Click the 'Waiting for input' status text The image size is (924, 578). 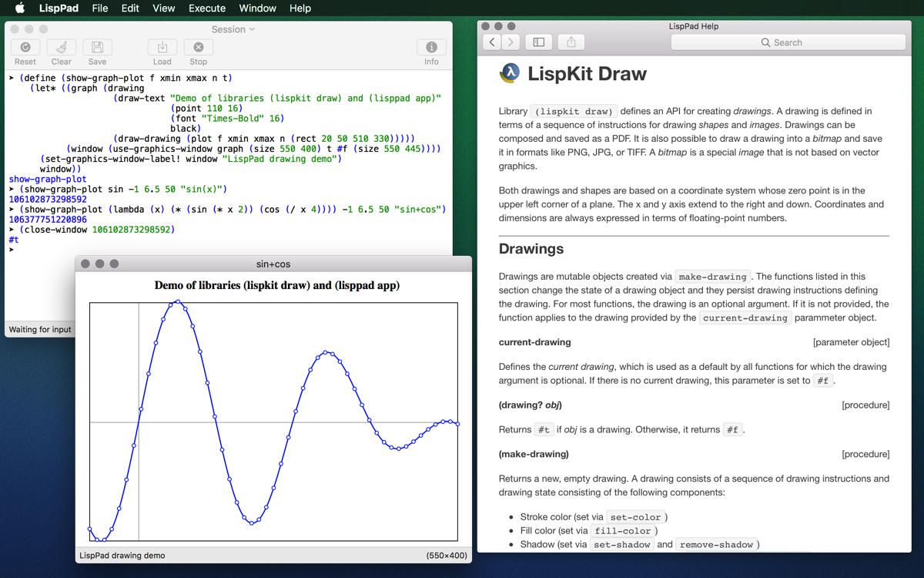(40, 329)
